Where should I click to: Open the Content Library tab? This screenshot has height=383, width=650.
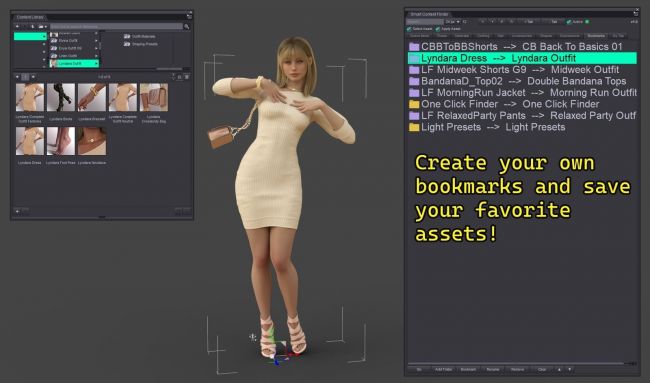pyautogui.click(x=30, y=17)
